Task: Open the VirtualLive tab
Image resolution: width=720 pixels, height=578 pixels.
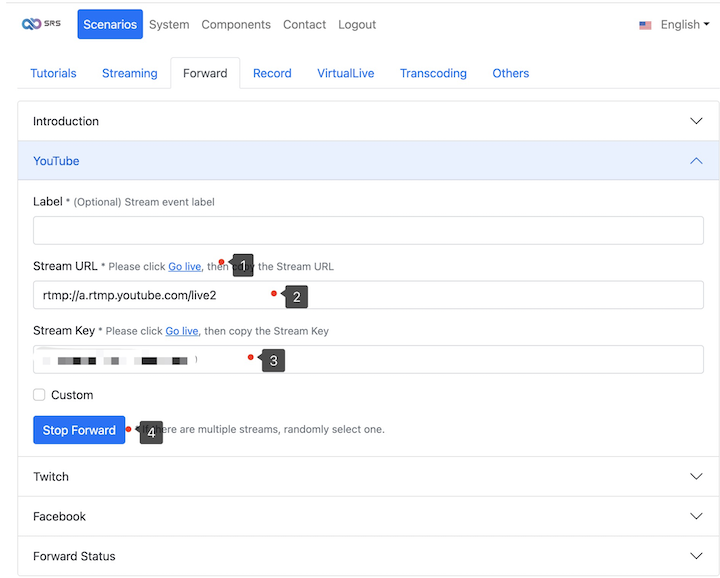Action: (x=345, y=73)
